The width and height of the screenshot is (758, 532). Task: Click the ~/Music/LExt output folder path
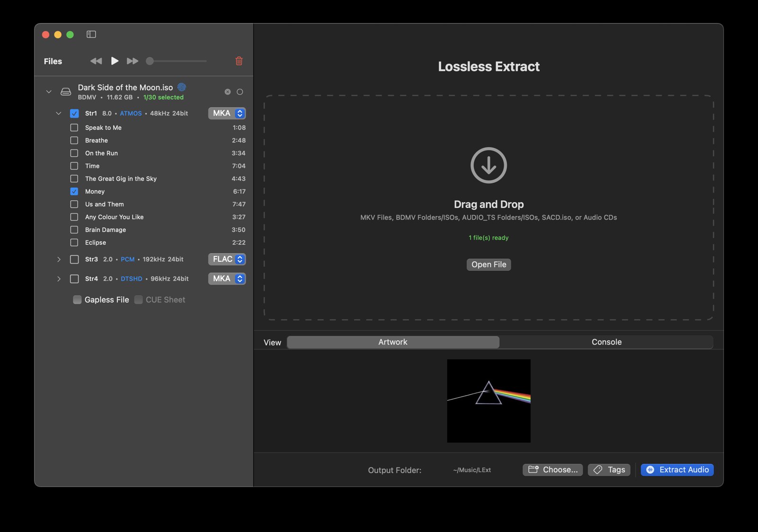pyautogui.click(x=472, y=470)
